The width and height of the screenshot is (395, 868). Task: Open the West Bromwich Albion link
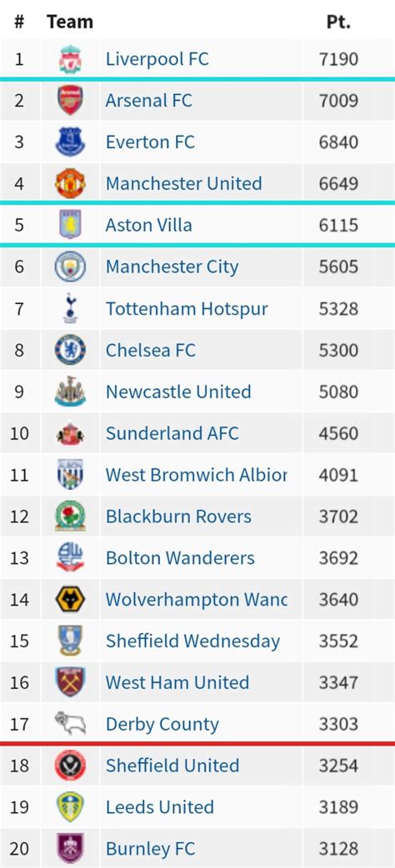pos(197,475)
